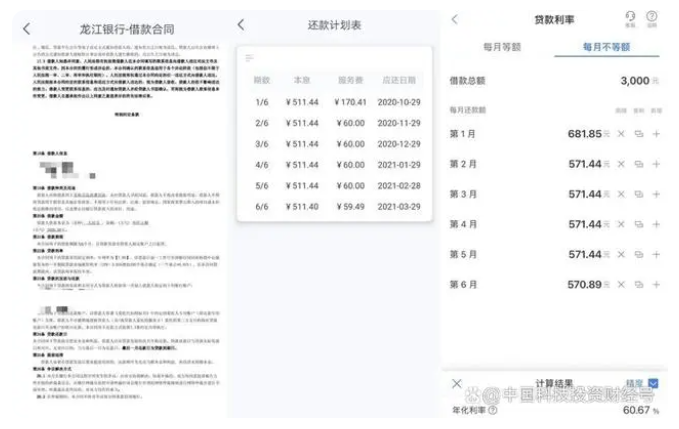Go back from the 龙江银行 loan contract page
This screenshot has height=429, width=679.
(26, 29)
